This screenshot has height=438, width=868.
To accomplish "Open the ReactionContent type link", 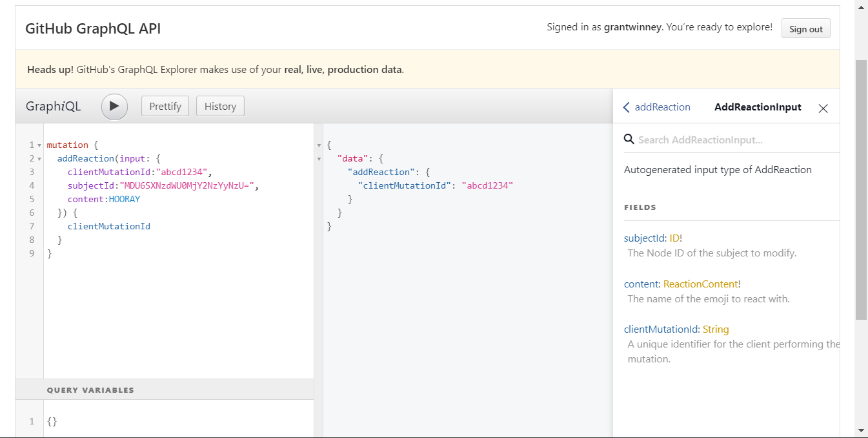I will pyautogui.click(x=700, y=284).
